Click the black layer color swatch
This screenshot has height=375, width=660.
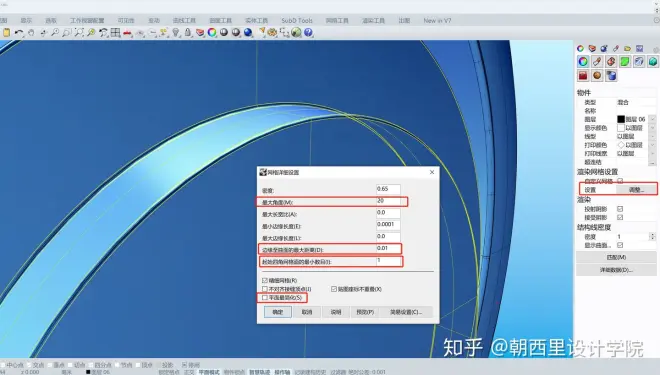pos(621,119)
